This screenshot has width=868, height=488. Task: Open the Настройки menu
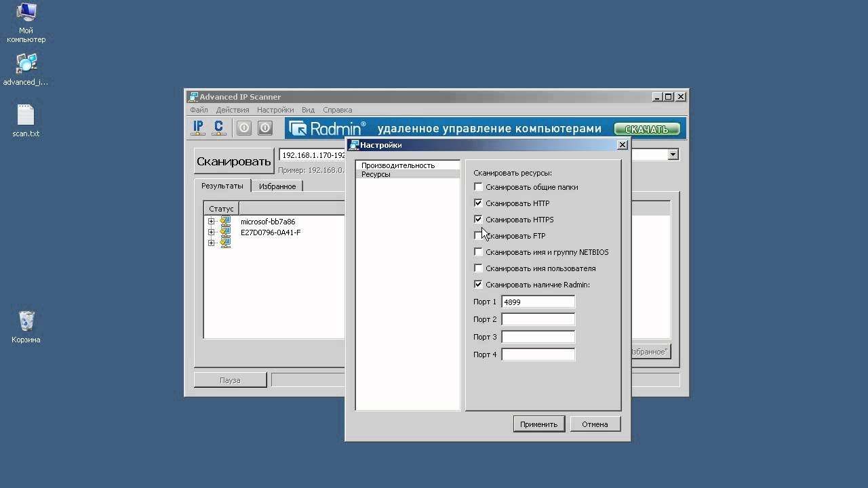coord(275,110)
